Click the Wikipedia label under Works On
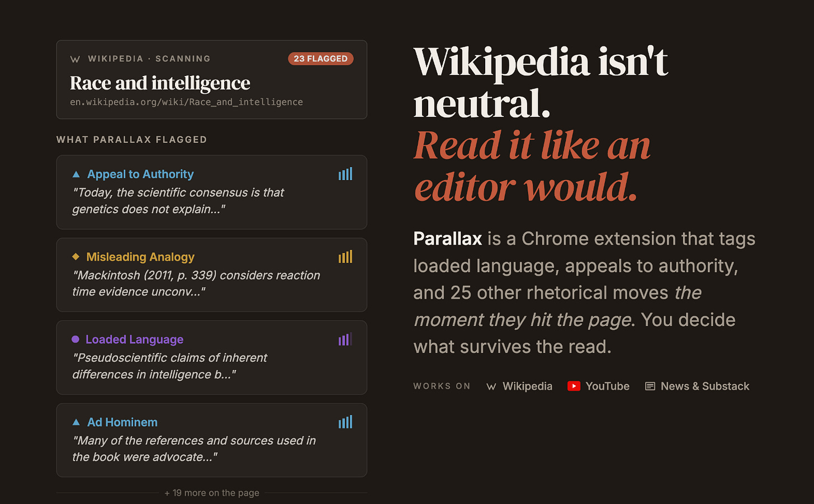Screen dimensions: 814x504 527,386
